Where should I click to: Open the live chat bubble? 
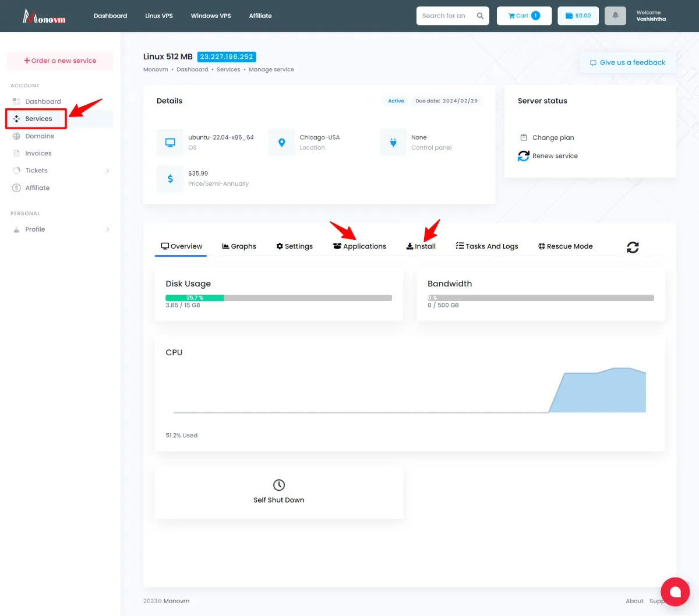point(675,592)
